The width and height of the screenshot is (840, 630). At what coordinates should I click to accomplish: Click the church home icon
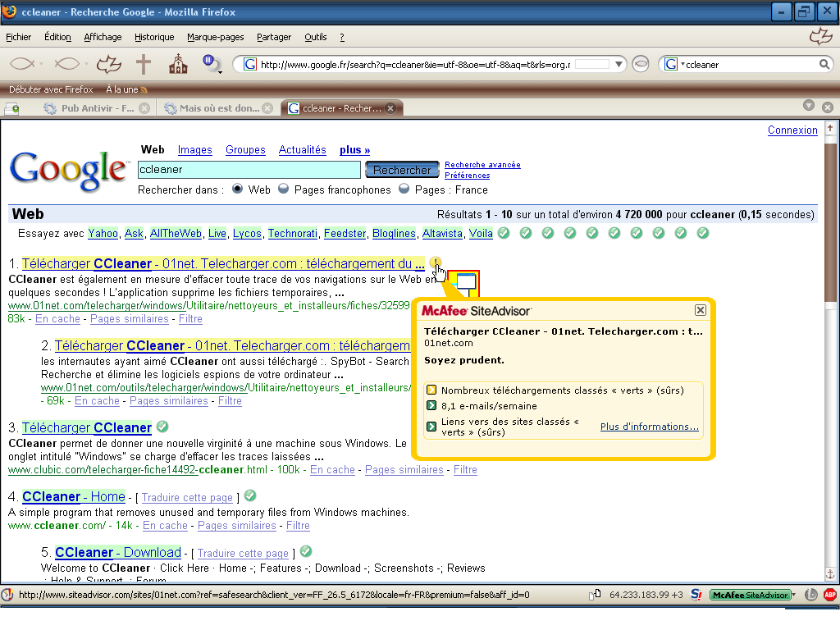177,64
